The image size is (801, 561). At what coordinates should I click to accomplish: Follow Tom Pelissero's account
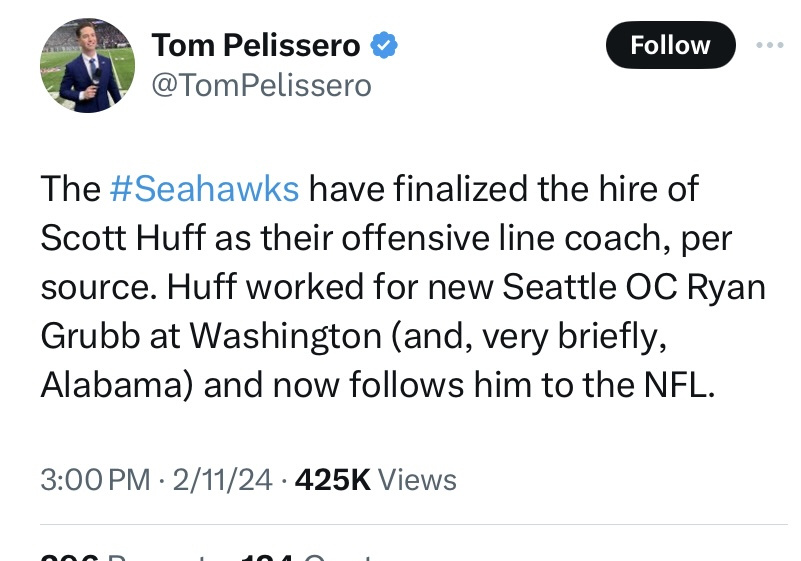pyautogui.click(x=670, y=45)
